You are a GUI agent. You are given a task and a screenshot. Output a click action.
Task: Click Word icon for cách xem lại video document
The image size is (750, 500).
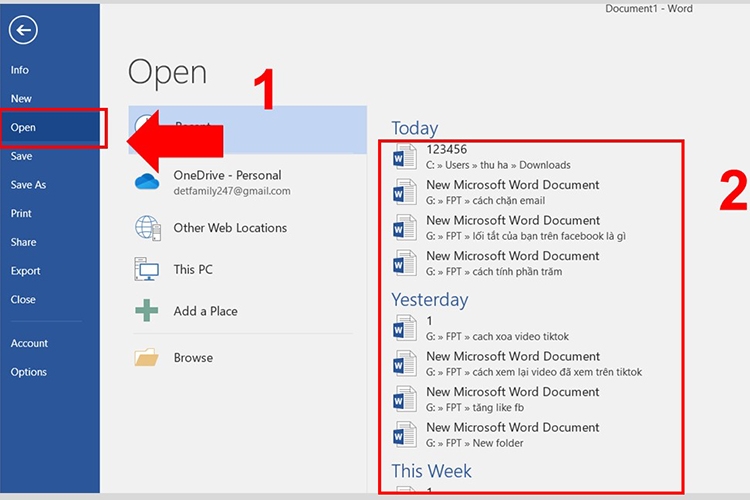pyautogui.click(x=404, y=364)
